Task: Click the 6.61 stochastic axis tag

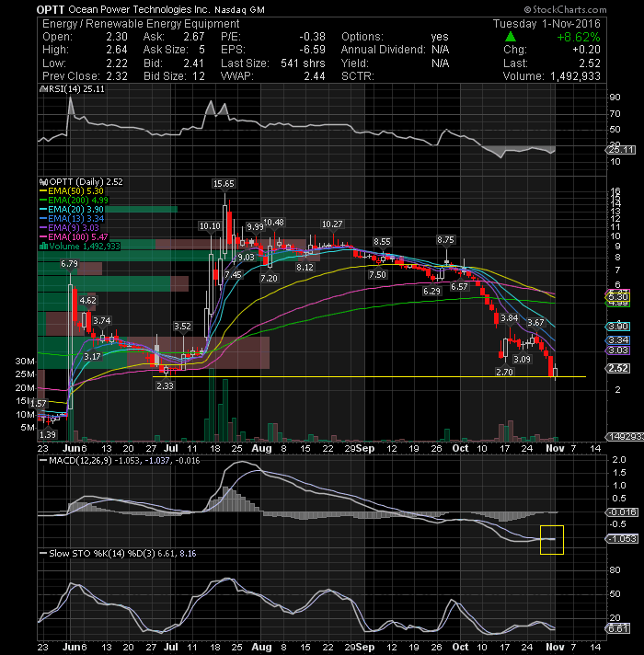Action: [618, 628]
